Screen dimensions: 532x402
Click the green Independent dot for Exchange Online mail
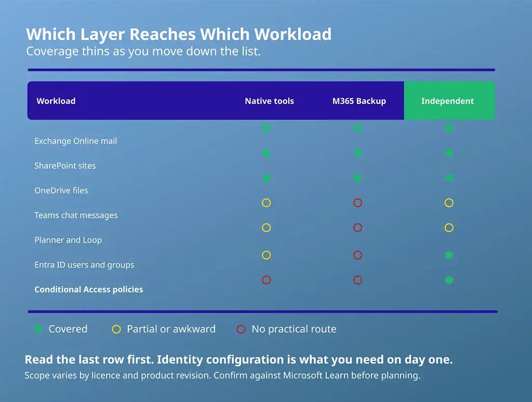click(x=449, y=128)
